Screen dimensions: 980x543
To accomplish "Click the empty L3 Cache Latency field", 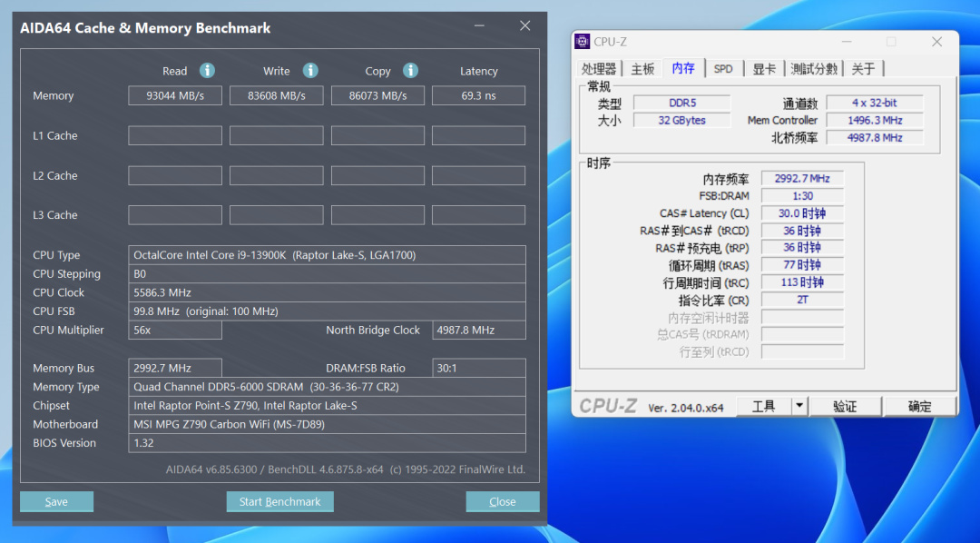I will [479, 215].
